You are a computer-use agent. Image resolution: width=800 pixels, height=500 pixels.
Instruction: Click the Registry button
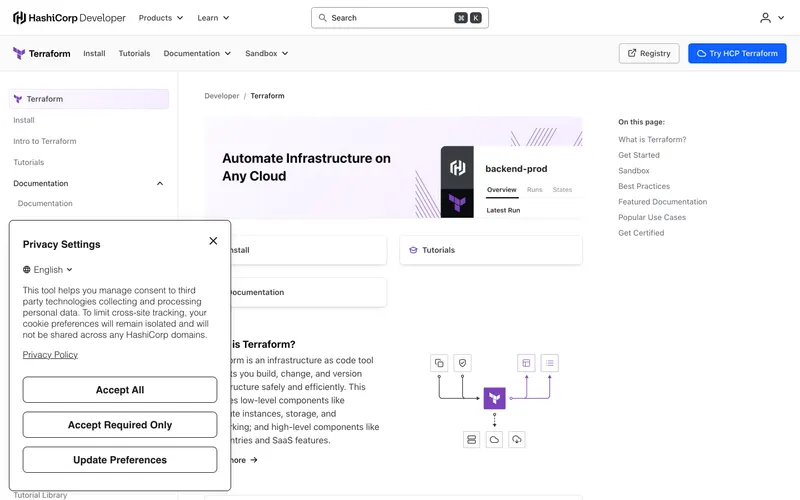pos(649,53)
